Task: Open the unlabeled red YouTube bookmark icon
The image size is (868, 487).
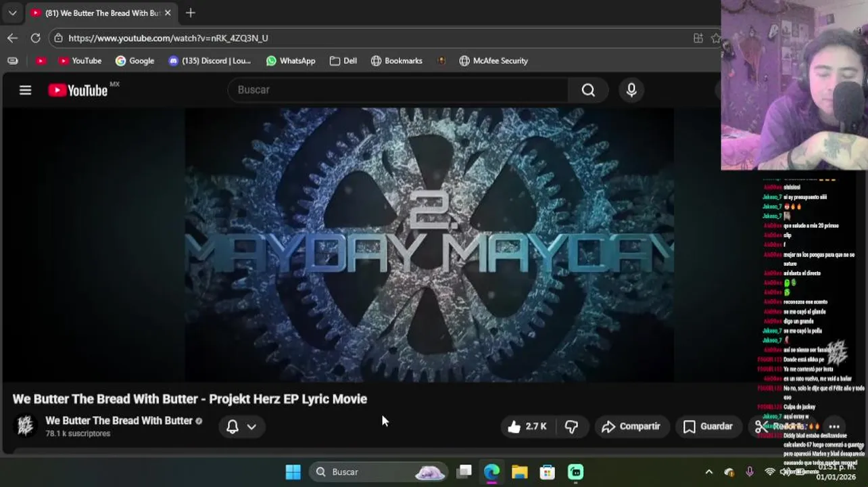Action: tap(41, 61)
